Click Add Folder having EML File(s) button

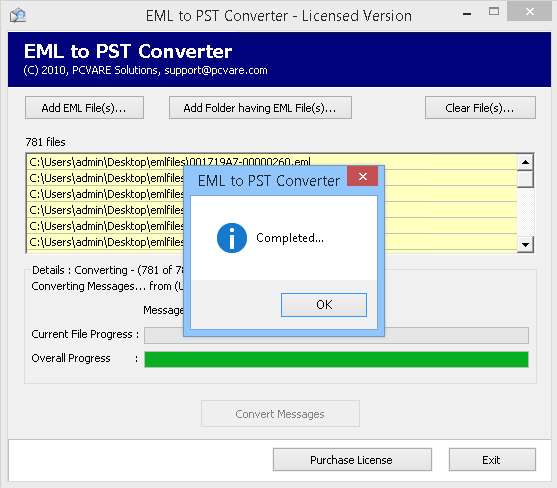260,108
